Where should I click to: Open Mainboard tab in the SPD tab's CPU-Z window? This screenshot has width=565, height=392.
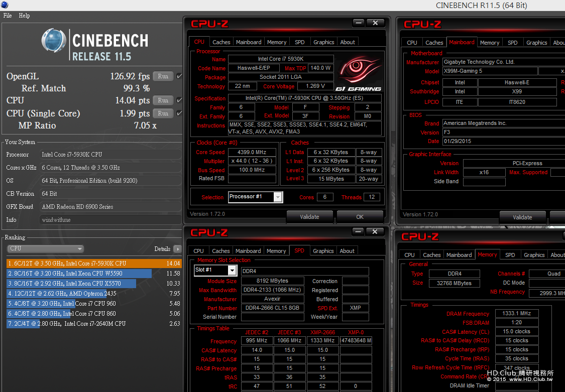(248, 251)
